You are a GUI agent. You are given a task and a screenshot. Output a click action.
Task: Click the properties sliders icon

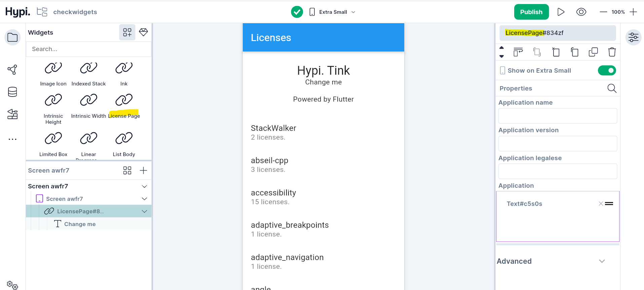click(x=633, y=37)
